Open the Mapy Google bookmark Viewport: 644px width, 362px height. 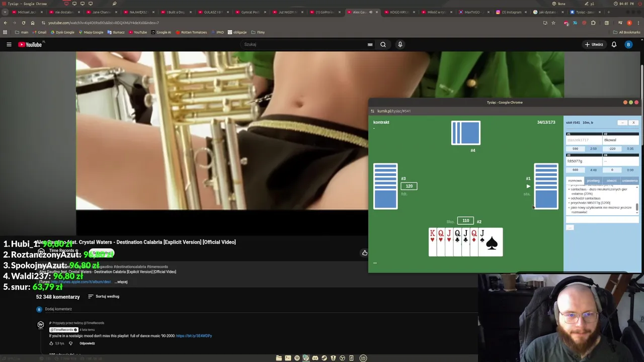91,32
